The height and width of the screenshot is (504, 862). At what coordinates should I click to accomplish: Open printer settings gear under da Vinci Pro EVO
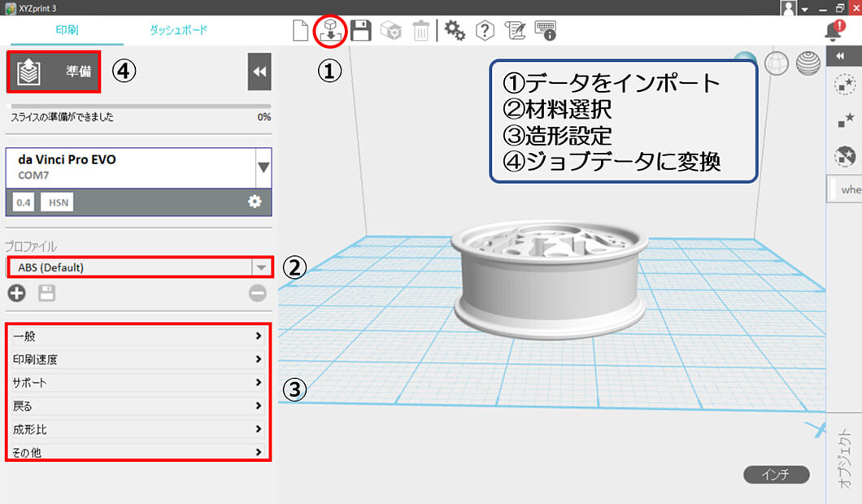coord(255,202)
